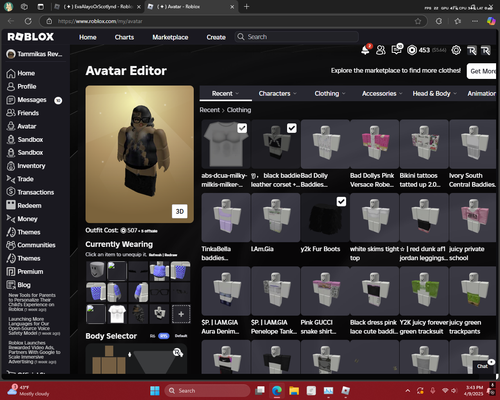The height and width of the screenshot is (400, 500).
Task: Click the Get More button
Action: pos(482,71)
